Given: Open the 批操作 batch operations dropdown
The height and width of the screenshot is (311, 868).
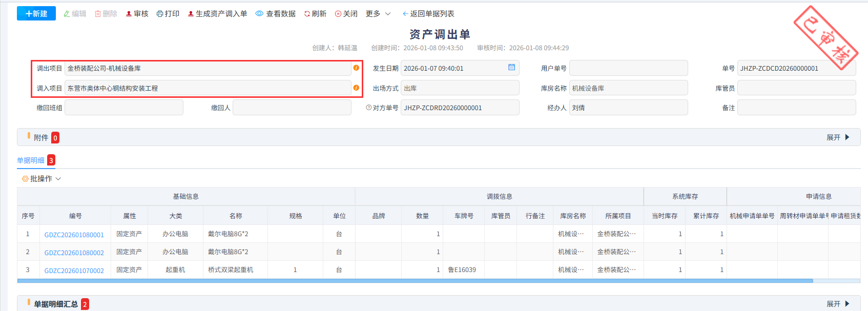Looking at the screenshot, I should [42, 179].
